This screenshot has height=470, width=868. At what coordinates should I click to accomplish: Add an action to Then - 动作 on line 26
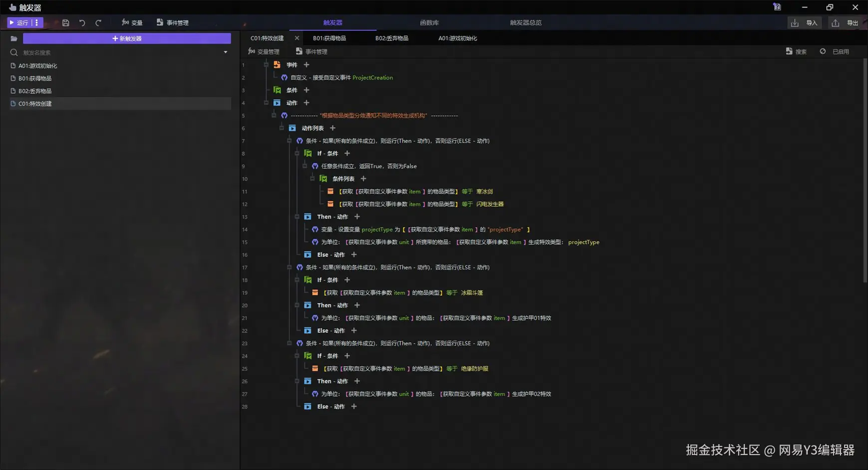click(x=357, y=381)
